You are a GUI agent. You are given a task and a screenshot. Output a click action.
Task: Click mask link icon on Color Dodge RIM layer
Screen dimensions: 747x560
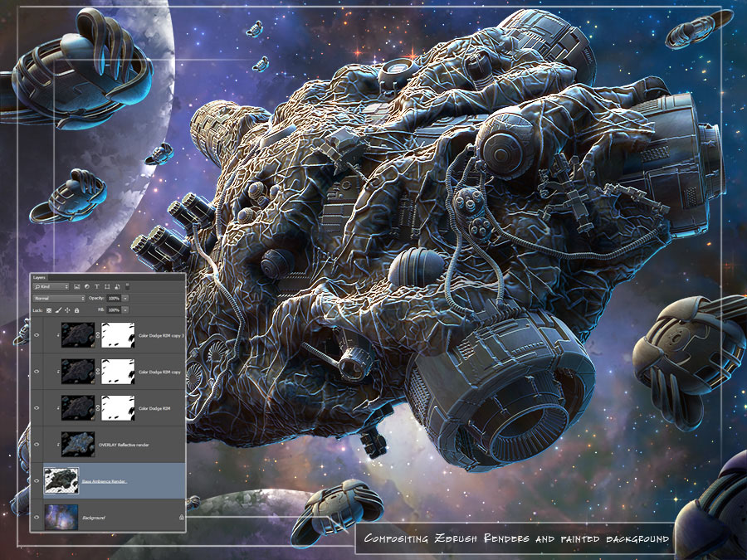point(98,408)
